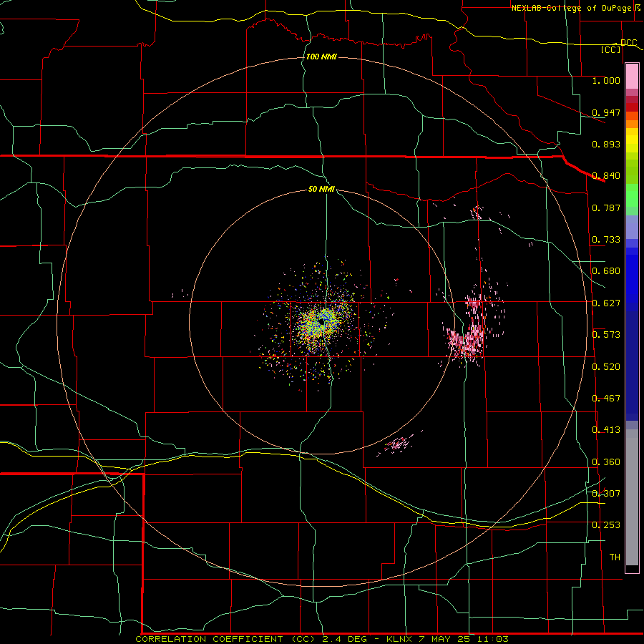Select the 0.520 color scale value
The height and width of the screenshot is (644, 644).
pos(606,367)
